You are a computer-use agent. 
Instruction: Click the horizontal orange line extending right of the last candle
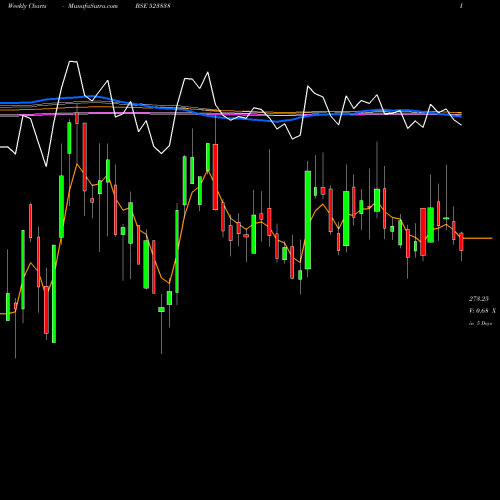click(x=478, y=238)
